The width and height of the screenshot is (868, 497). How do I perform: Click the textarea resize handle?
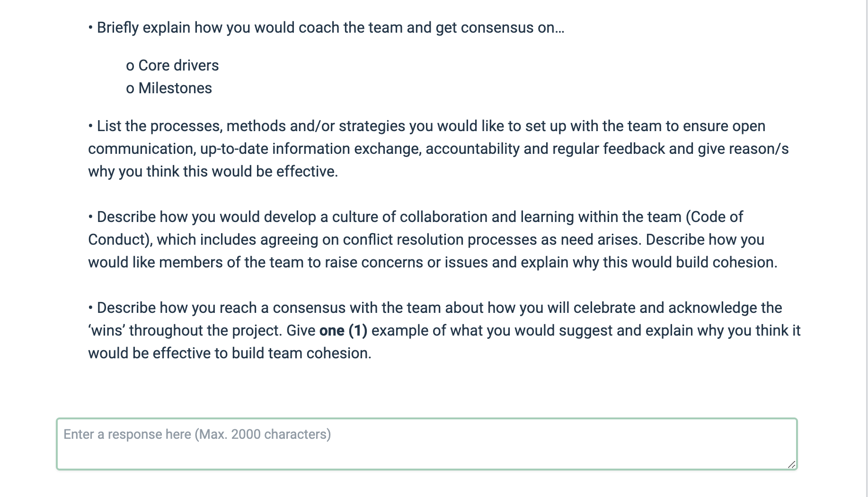[x=791, y=464]
